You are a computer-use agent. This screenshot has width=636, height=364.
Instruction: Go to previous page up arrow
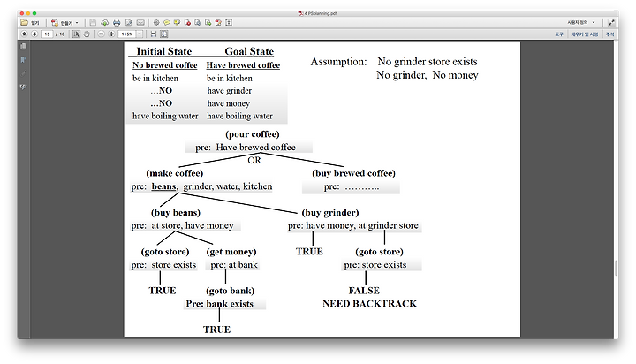pyautogui.click(x=25, y=34)
